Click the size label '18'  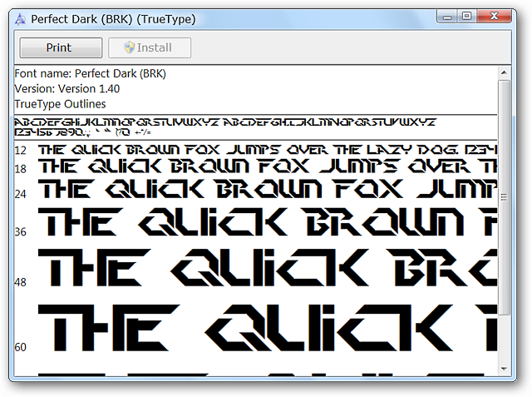[20, 169]
